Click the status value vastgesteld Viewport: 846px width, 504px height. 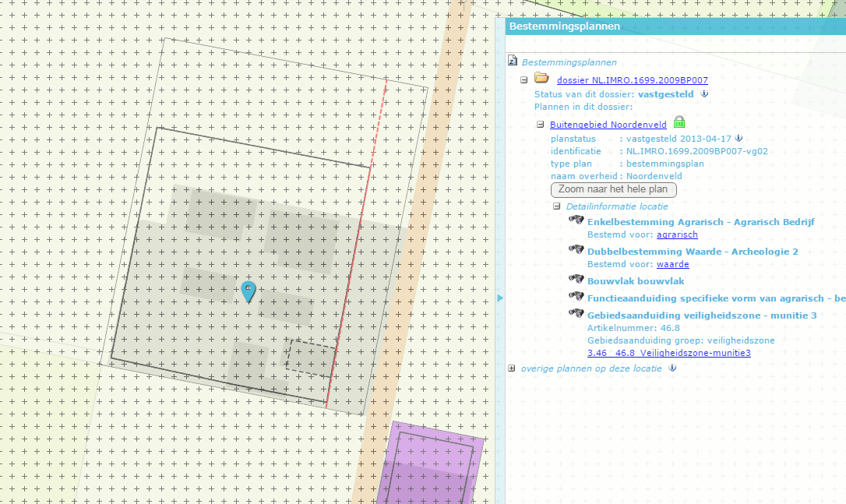tap(666, 94)
